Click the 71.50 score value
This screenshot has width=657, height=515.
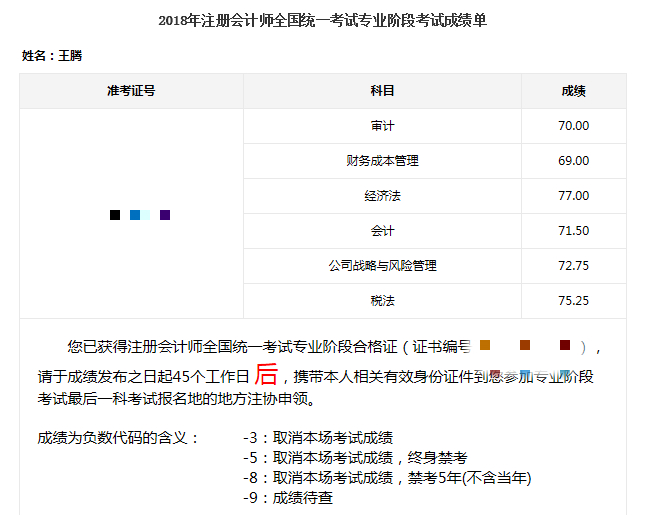pos(573,231)
